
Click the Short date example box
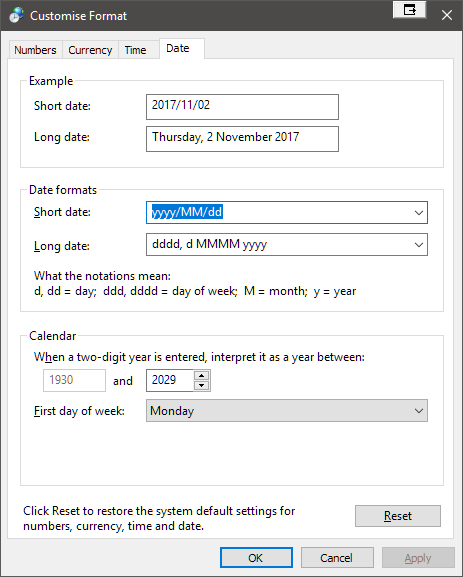[x=242, y=107]
